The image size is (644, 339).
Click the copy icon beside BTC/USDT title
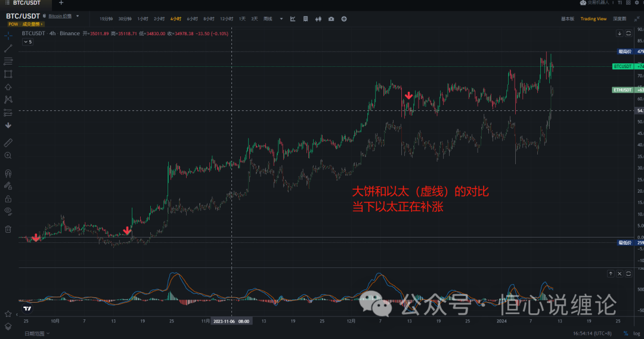pos(44,16)
